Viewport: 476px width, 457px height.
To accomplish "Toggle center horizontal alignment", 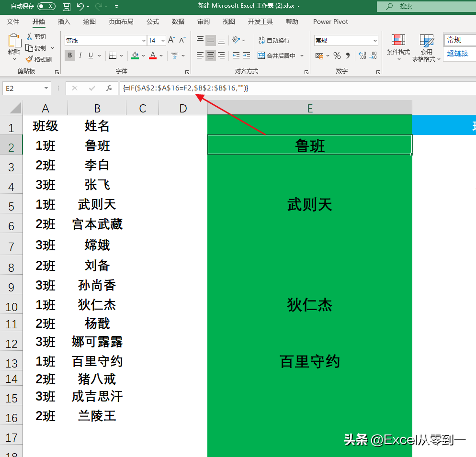I will click(x=211, y=55).
